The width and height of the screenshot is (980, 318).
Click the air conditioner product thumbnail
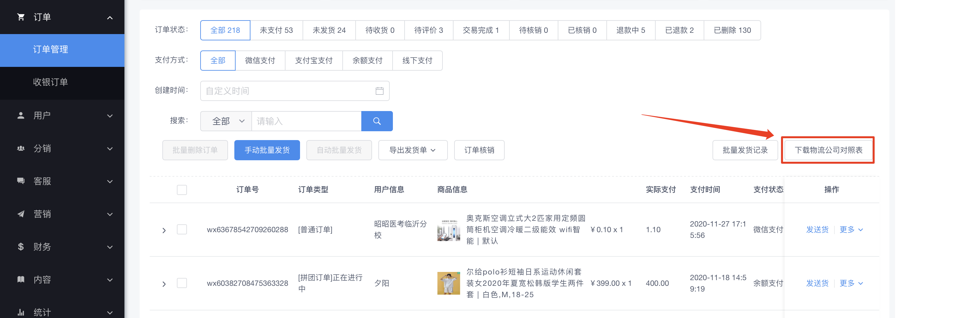pos(448,230)
